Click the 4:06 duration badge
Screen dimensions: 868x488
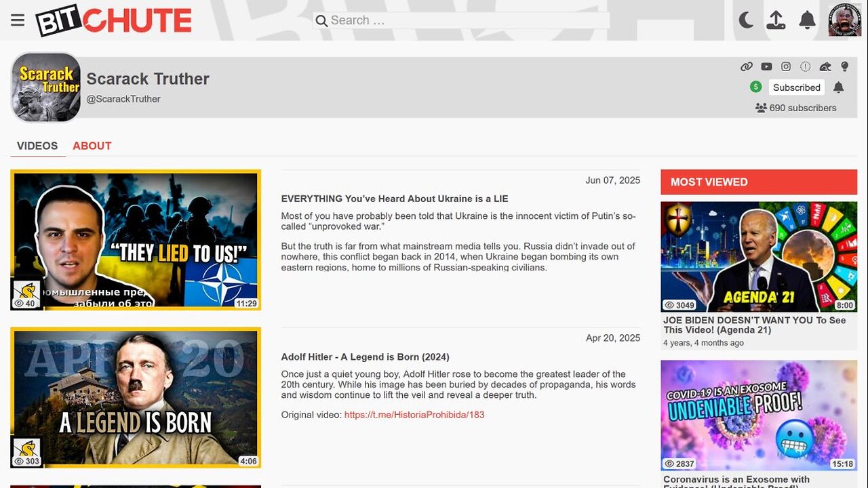click(248, 462)
